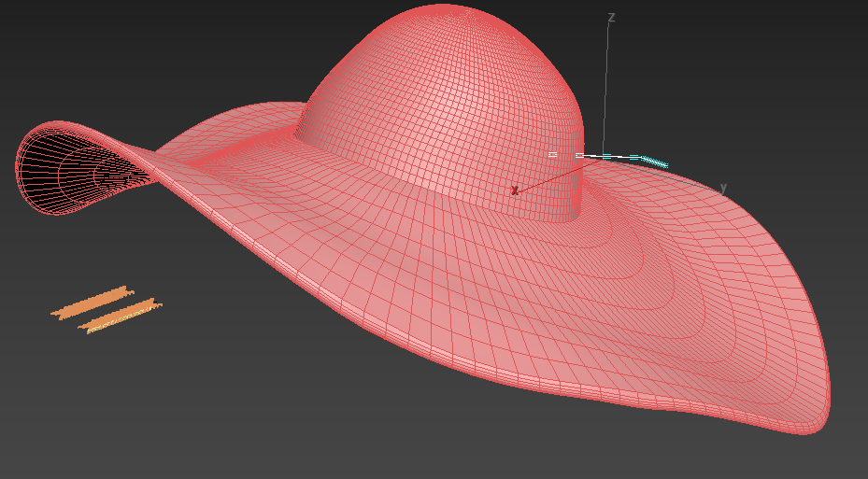
Task: Select the cyan hatched object near the gizmo
Action: (654, 162)
